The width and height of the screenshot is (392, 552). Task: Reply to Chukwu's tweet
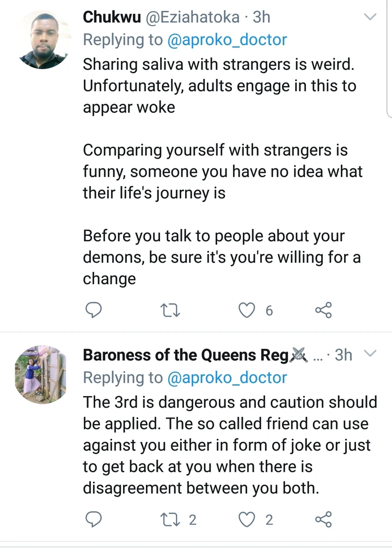[94, 310]
